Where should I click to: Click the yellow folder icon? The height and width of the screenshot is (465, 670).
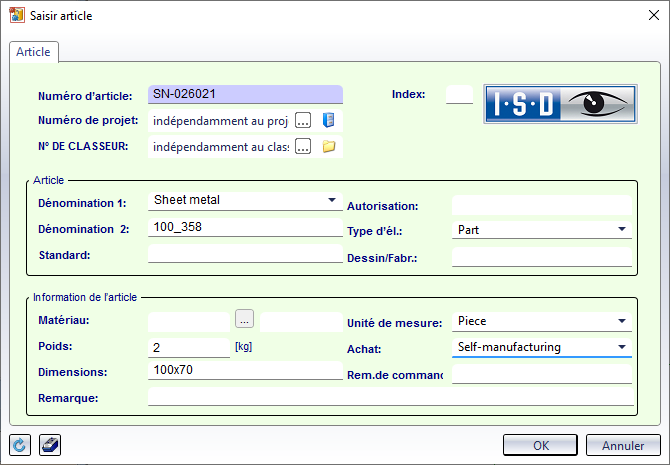click(x=328, y=147)
